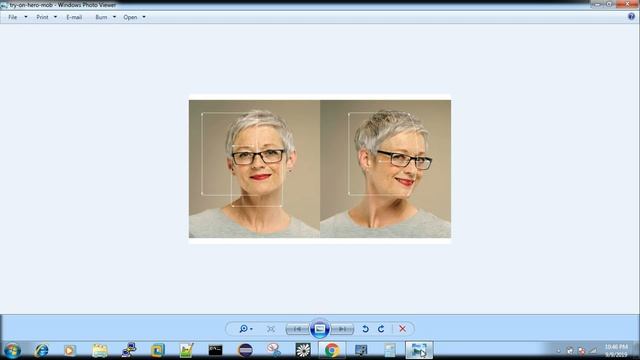Screen dimensions: 640x360
Task: Expand the Burn dropdown arrow
Action: pyautogui.click(x=114, y=17)
